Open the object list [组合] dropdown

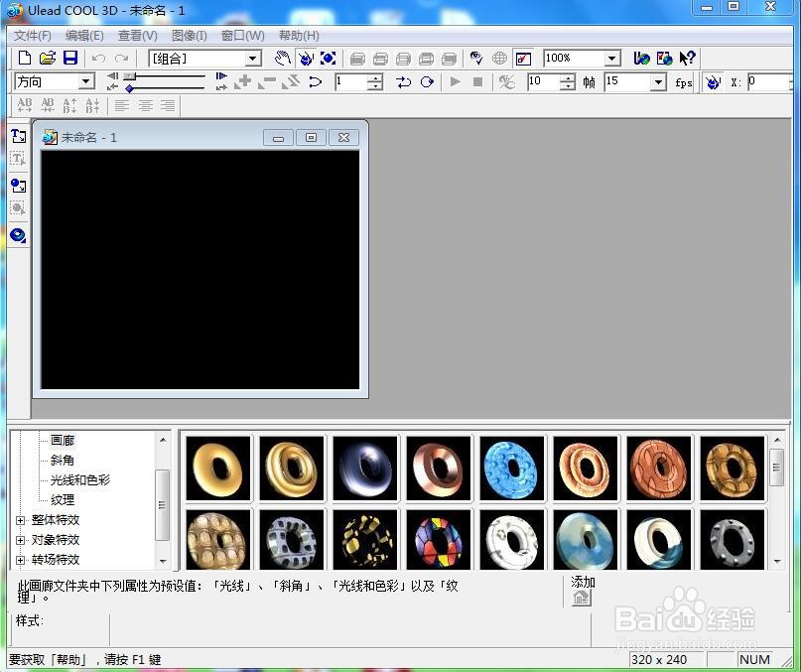[253, 59]
